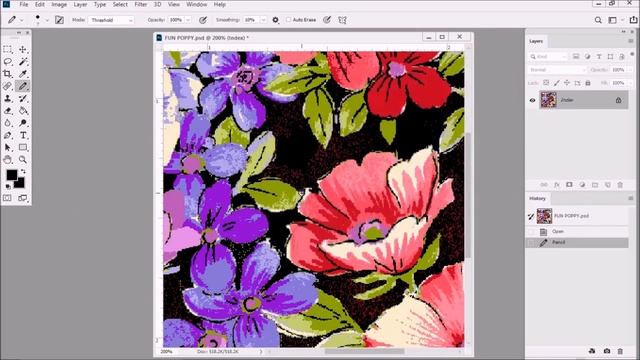Create new snapshot camera icon in History

607,351
